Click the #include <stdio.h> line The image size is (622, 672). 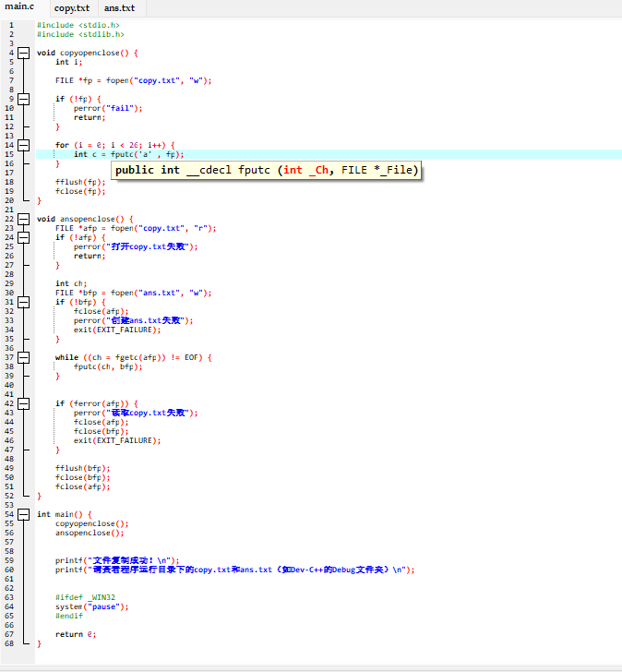point(78,25)
